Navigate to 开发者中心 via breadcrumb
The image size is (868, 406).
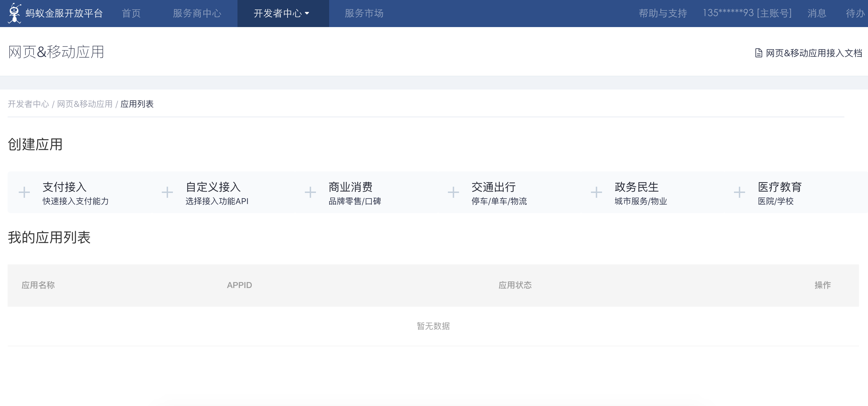coord(29,104)
